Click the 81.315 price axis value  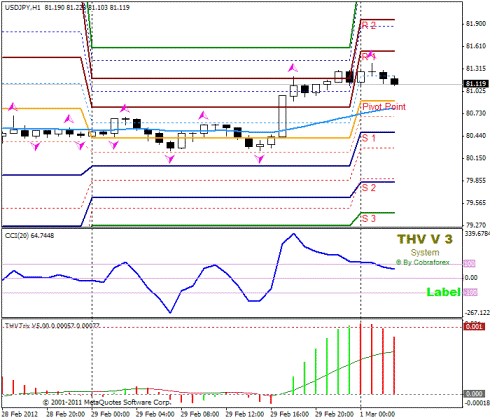[x=476, y=68]
